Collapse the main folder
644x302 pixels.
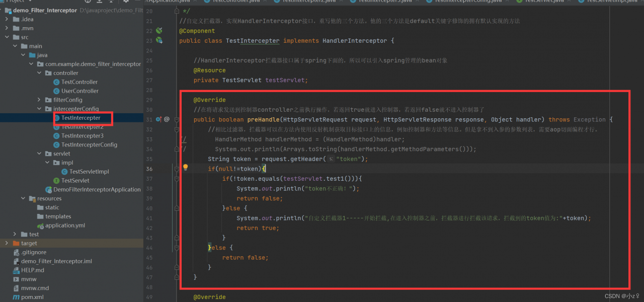point(16,46)
